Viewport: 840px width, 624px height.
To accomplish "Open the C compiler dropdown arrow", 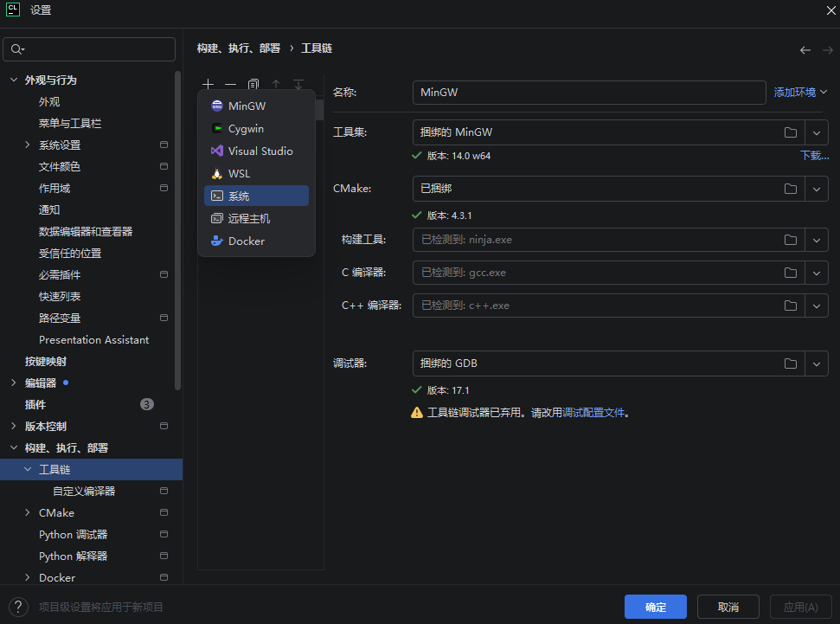I will [x=817, y=273].
